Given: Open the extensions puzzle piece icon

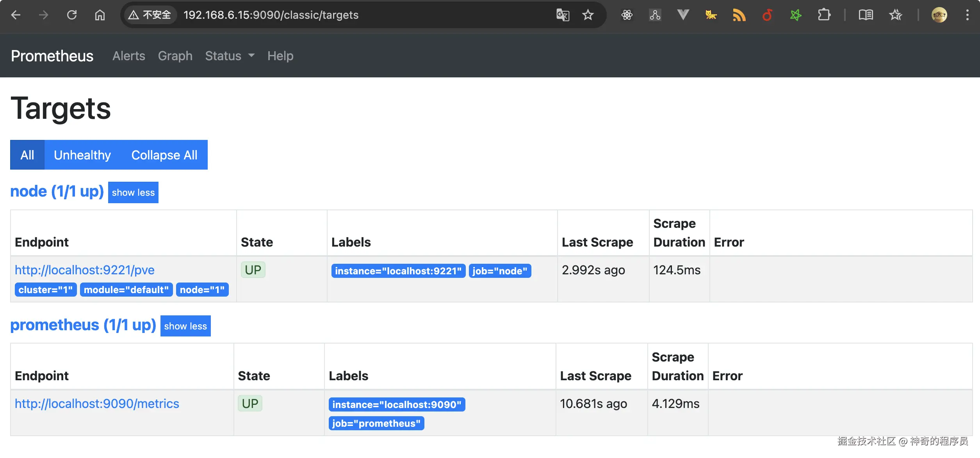Looking at the screenshot, I should tap(824, 15).
